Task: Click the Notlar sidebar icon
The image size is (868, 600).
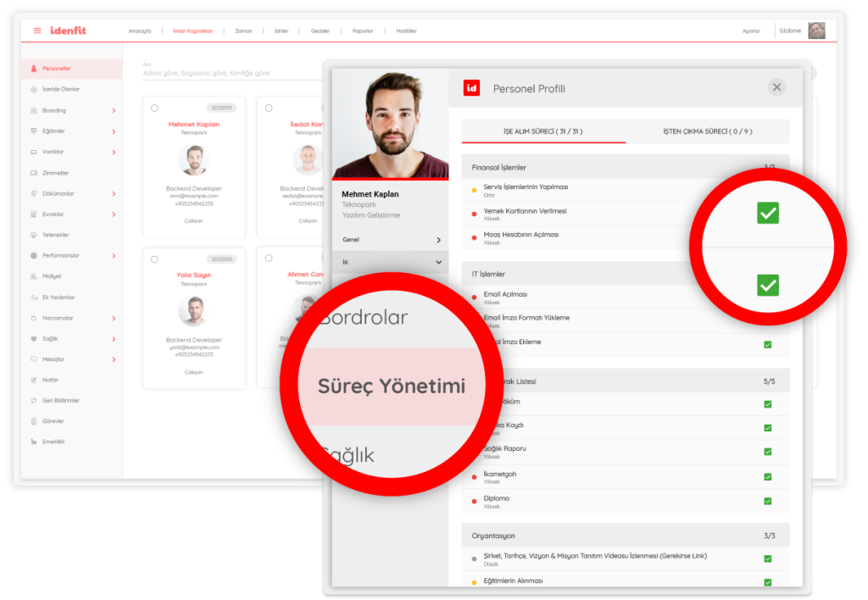Action: tap(33, 380)
